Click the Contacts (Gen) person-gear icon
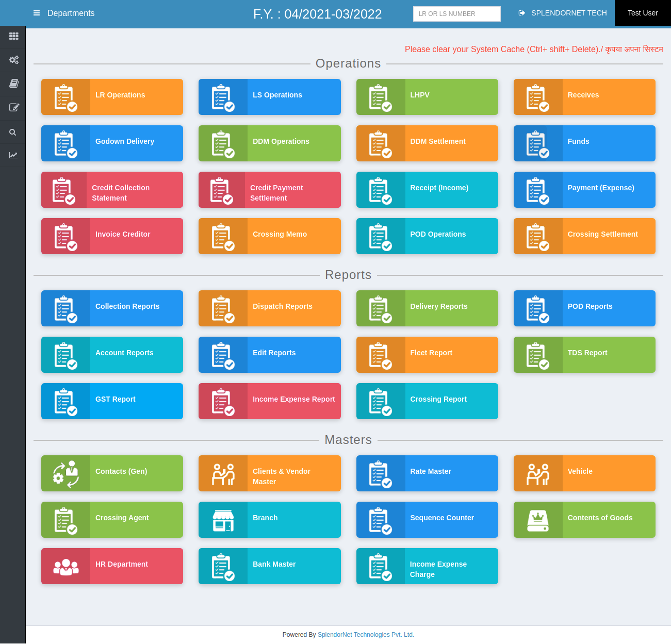The height and width of the screenshot is (644, 671). 66,474
